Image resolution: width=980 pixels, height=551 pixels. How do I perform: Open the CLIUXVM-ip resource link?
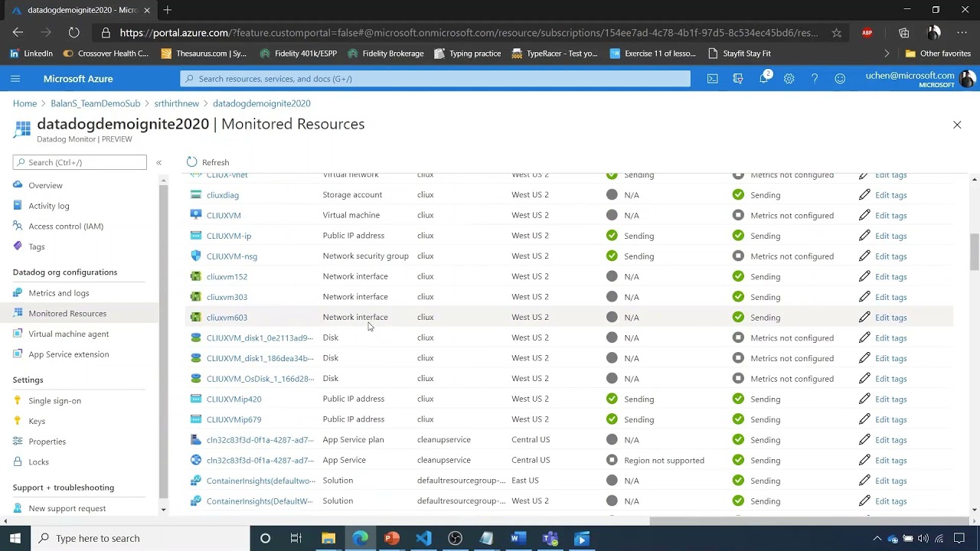229,236
